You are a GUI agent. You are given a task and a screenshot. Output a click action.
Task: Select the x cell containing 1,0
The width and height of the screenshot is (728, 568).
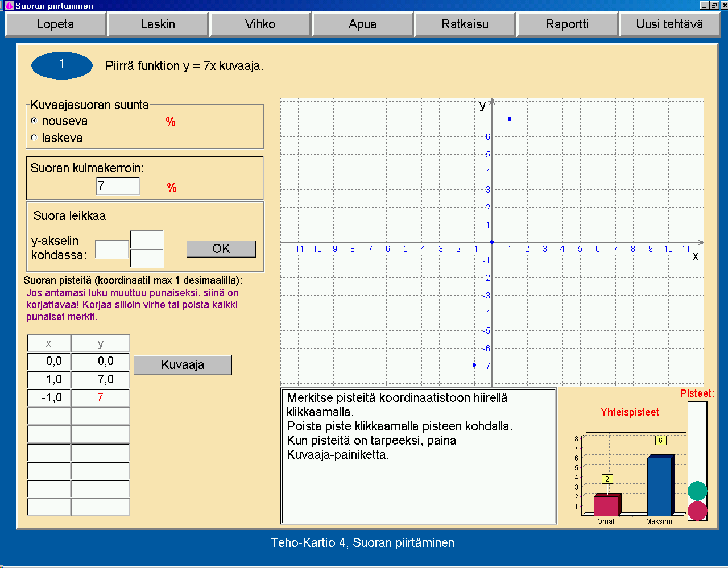pos(49,380)
